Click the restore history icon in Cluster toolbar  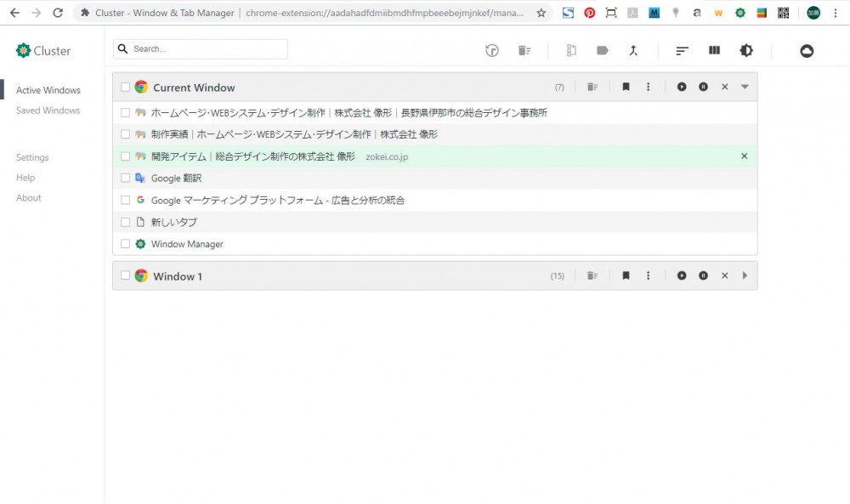pos(491,50)
